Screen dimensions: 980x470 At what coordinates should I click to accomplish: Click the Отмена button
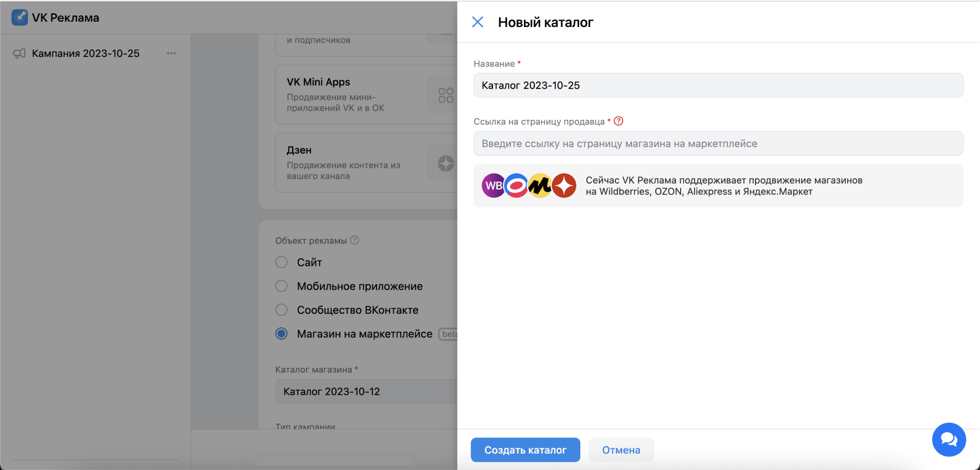click(621, 450)
